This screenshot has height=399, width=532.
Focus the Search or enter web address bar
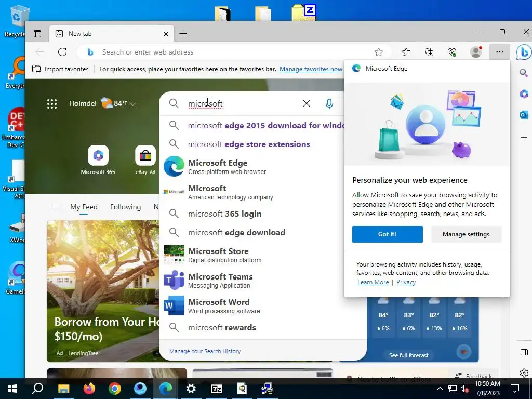pos(234,52)
